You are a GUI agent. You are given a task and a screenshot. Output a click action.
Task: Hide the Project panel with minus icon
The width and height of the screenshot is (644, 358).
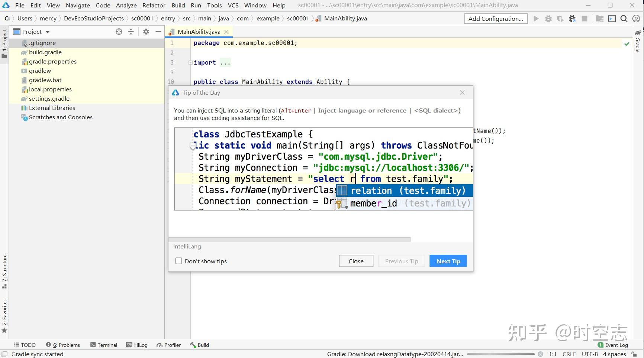pos(158,32)
